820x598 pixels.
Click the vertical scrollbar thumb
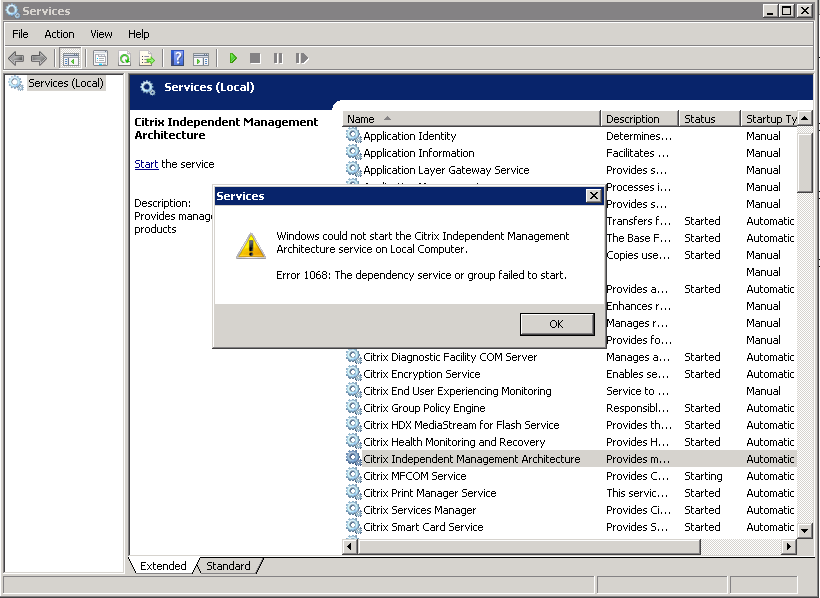pos(805,163)
